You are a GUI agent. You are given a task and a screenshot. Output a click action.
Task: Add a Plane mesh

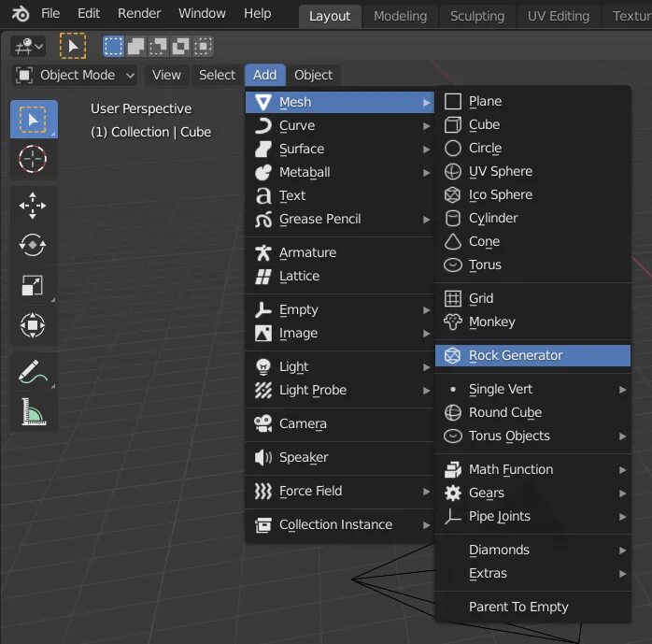pos(532,102)
